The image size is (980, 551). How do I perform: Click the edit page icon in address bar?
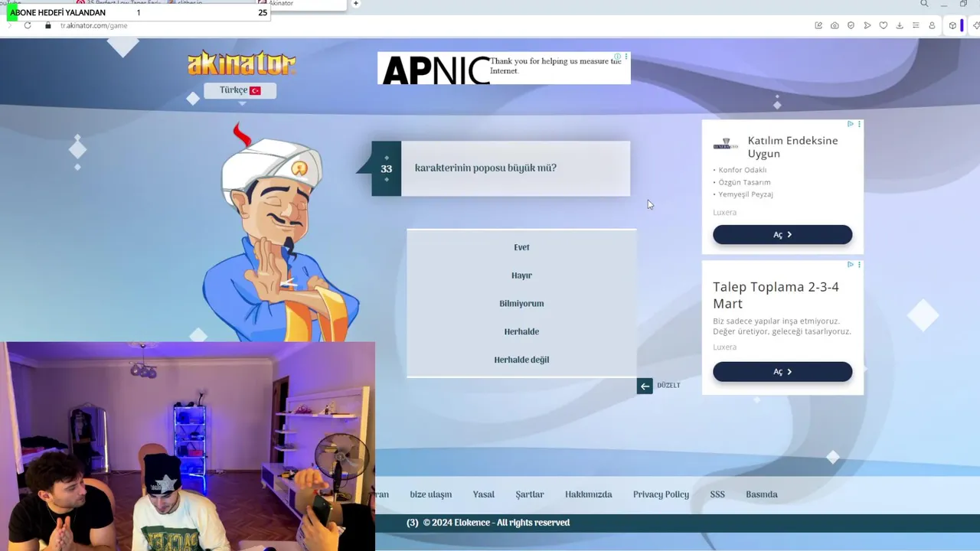pyautogui.click(x=818, y=25)
